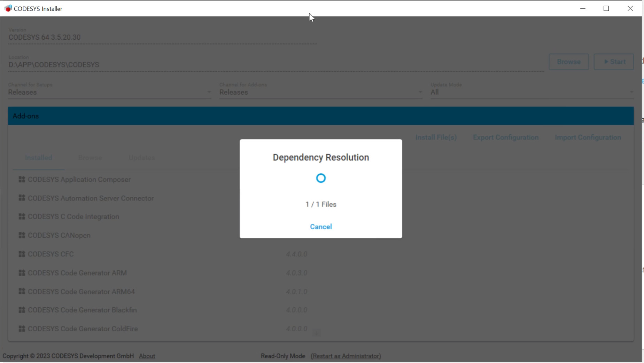Click the Code Generator ARM64 icon
This screenshot has height=363, width=644.
[22, 291]
